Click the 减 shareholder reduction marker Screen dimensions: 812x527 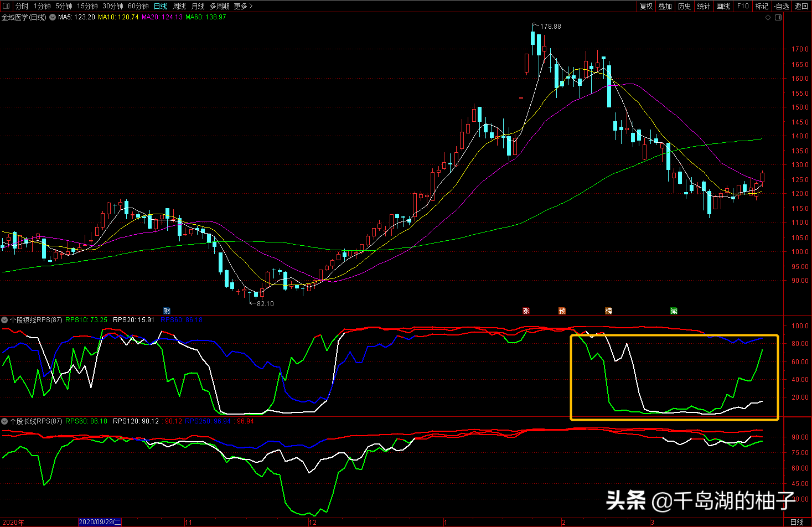(674, 311)
